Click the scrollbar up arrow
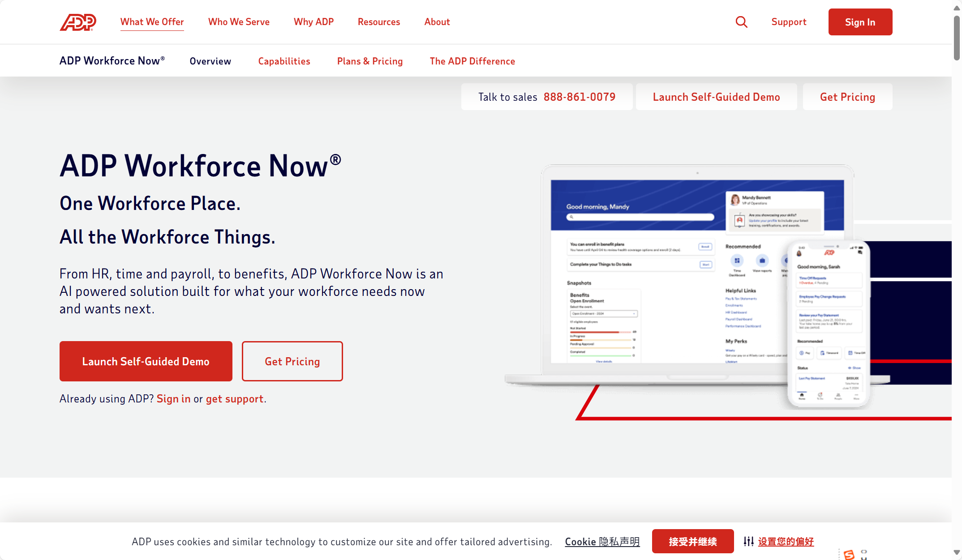Viewport: 962px width, 560px height. [x=957, y=8]
